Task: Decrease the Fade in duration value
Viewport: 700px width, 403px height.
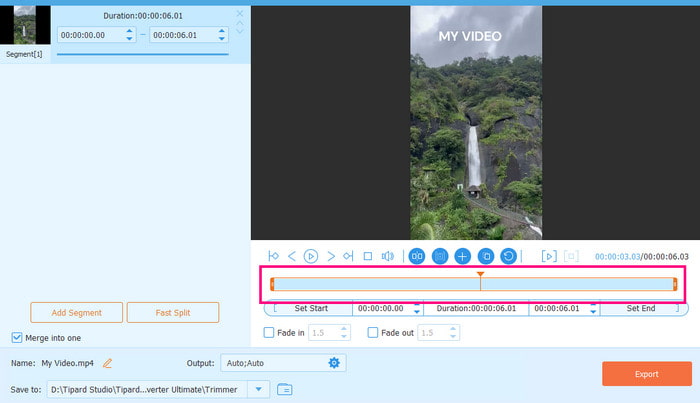Action: (344, 336)
